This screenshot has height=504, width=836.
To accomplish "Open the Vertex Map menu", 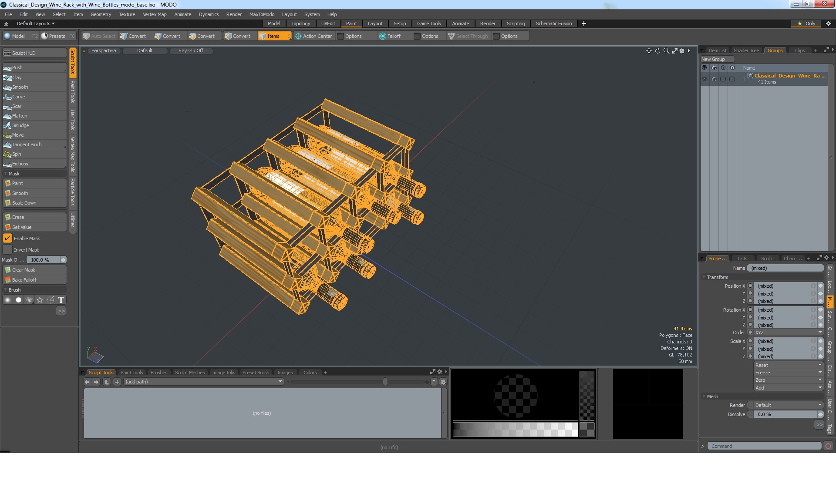I will [x=155, y=14].
